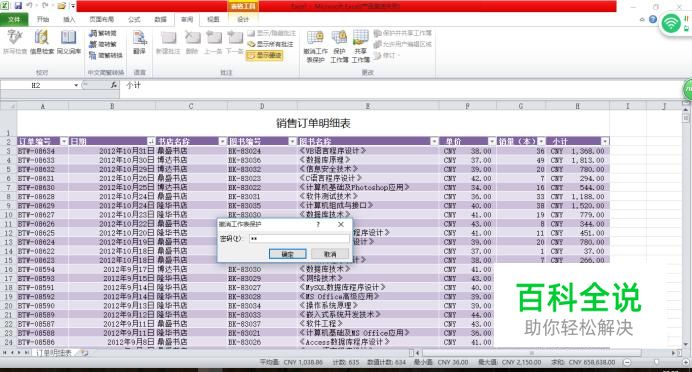The height and width of the screenshot is (372, 692).
Task: Open filter dropdown for 图书编号 column
Action: 293,141
